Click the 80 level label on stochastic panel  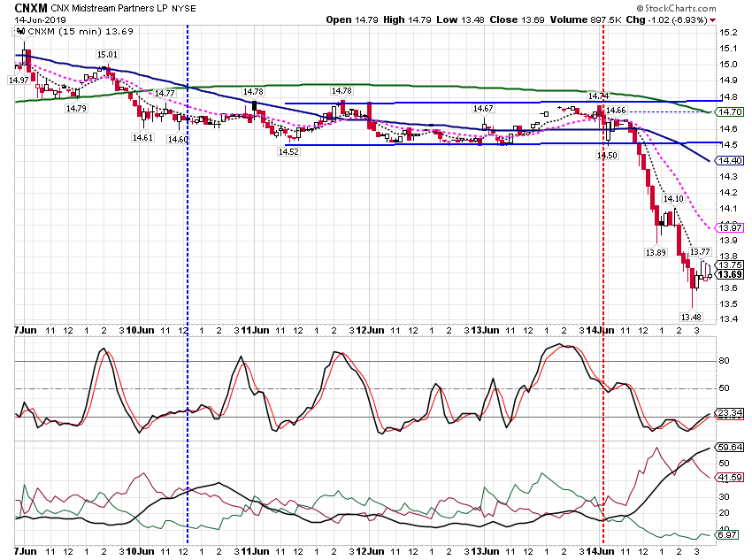[x=724, y=361]
